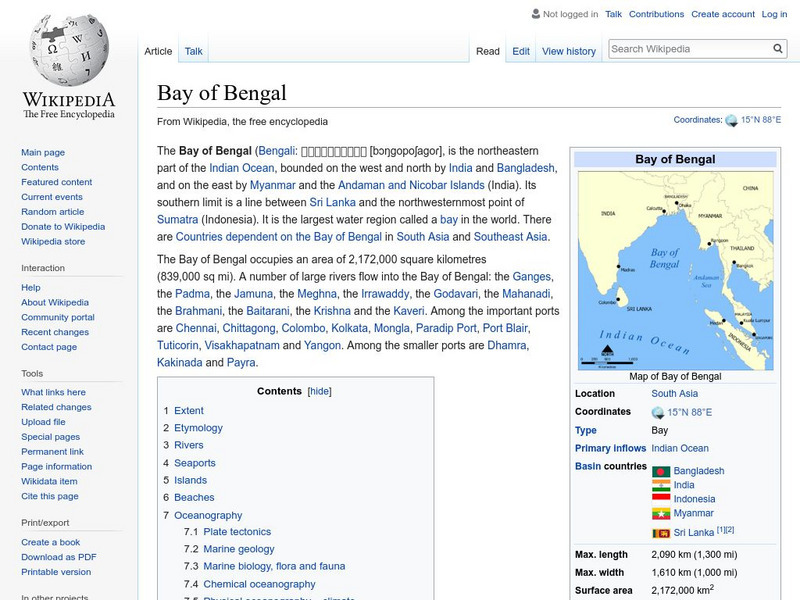Open Community portal link

pos(58,317)
